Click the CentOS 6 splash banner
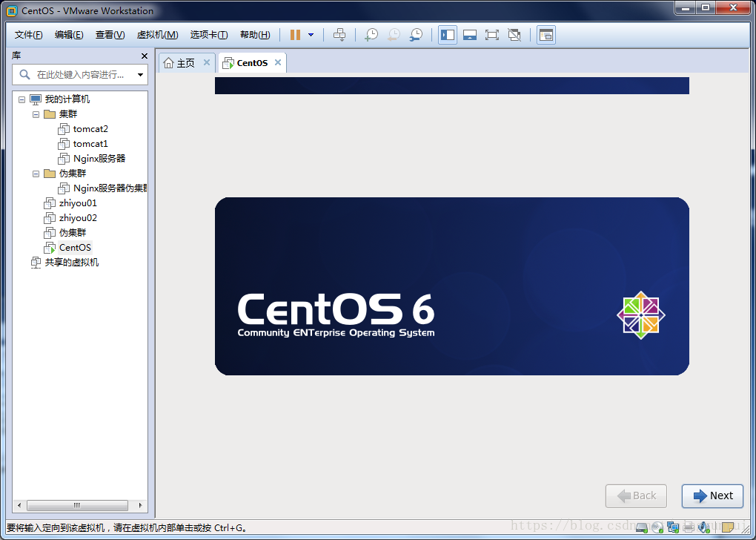Image resolution: width=756 pixels, height=540 pixels. coord(452,286)
